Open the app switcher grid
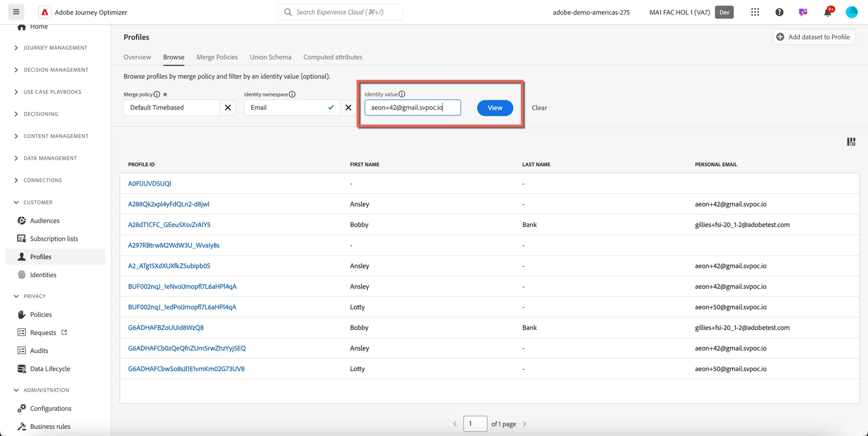Viewport: 868px width, 436px height. tap(755, 12)
